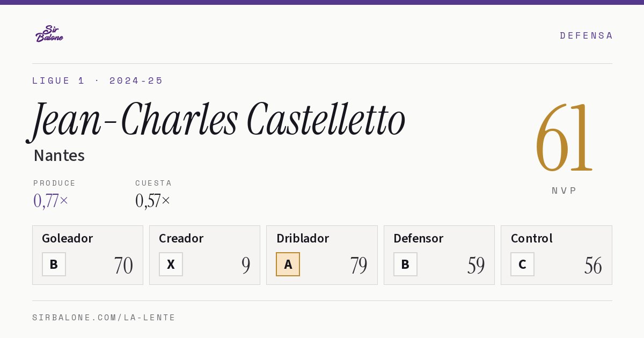
Task: Click the DEFENSA position label
Action: (586, 35)
